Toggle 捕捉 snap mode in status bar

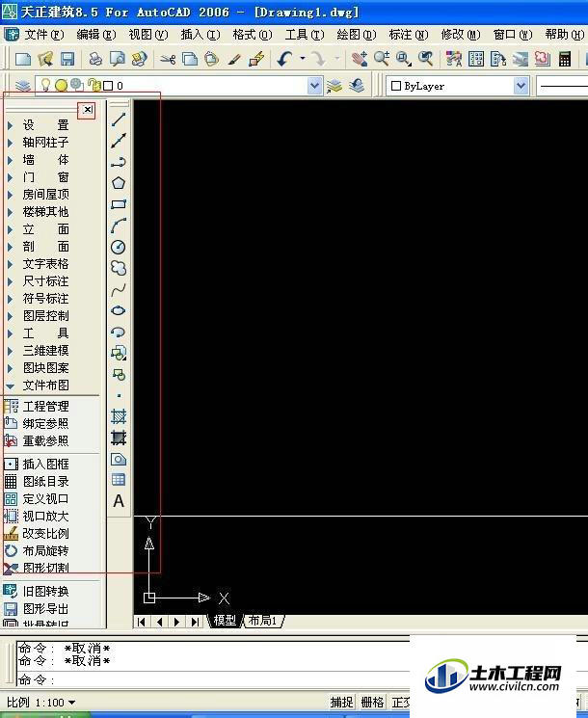[341, 702]
